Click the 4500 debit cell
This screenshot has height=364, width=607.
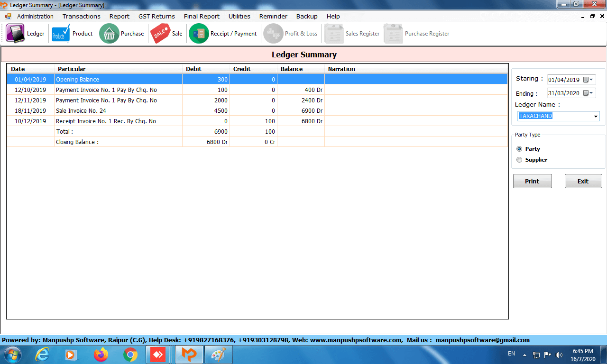pyautogui.click(x=206, y=110)
